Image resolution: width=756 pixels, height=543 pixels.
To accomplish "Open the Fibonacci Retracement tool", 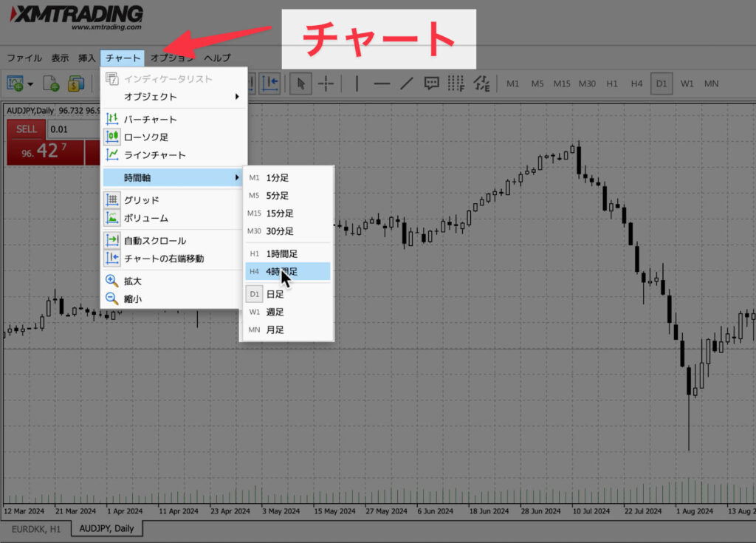I will click(458, 83).
